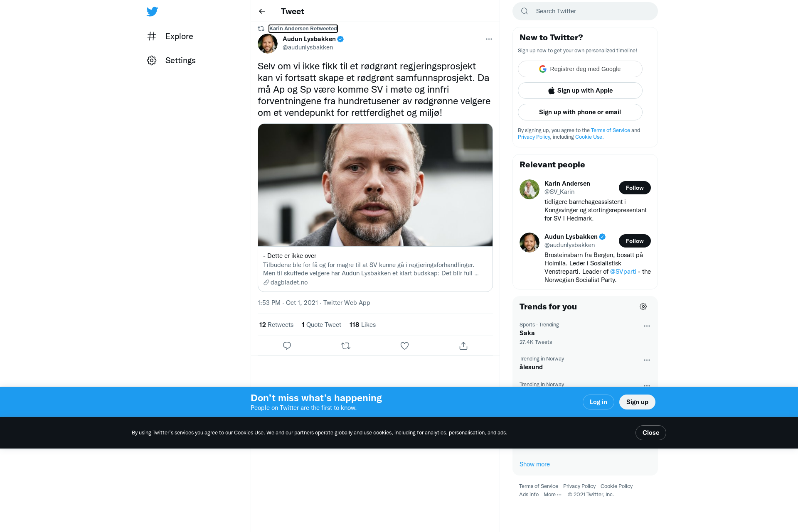Click Sign up with Apple

click(x=580, y=91)
